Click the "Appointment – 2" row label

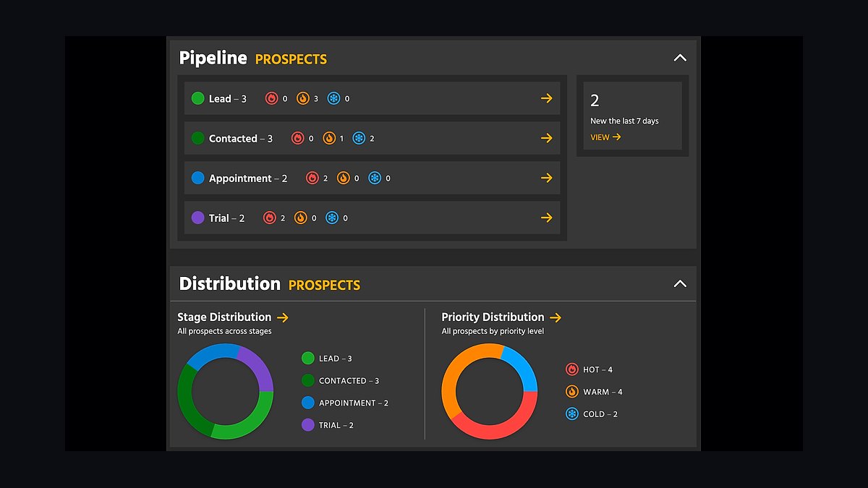point(248,178)
